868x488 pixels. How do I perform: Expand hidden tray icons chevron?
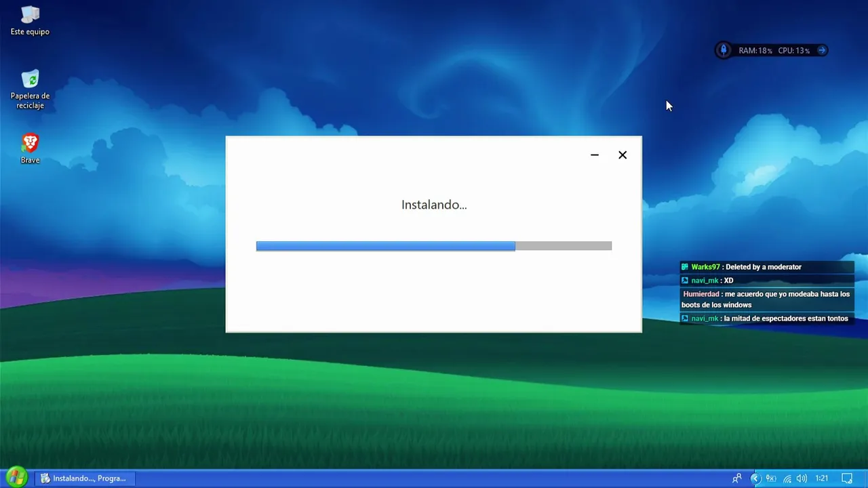755,479
